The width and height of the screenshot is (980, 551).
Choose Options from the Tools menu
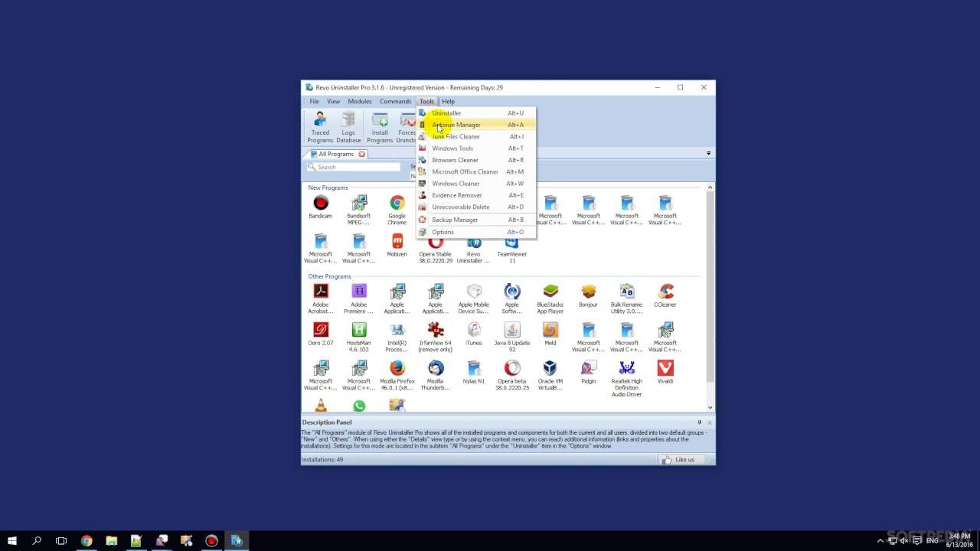(x=476, y=232)
